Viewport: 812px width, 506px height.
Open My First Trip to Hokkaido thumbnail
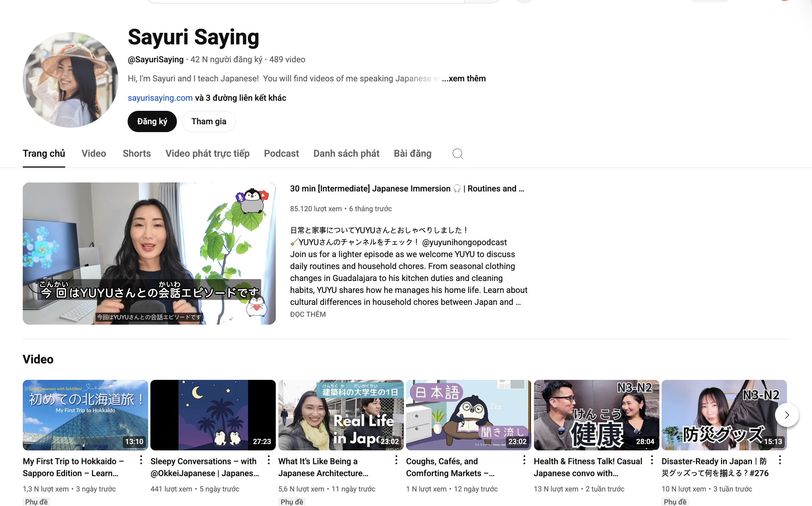coord(85,415)
